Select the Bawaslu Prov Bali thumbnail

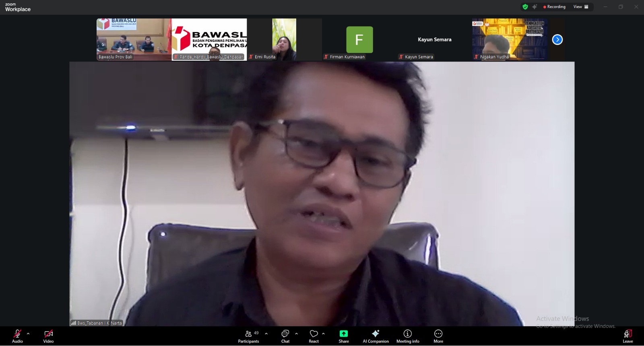coord(134,39)
